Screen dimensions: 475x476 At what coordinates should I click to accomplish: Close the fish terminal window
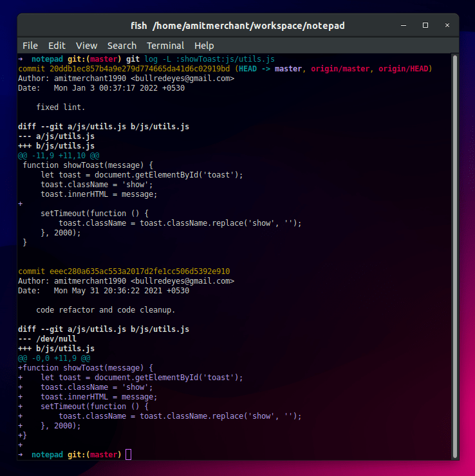(447, 25)
